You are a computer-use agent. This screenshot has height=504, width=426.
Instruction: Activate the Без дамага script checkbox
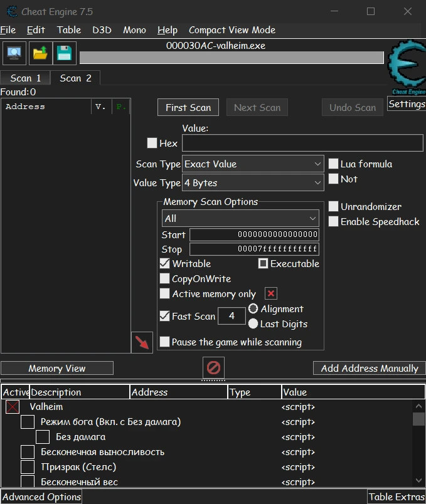(43, 437)
